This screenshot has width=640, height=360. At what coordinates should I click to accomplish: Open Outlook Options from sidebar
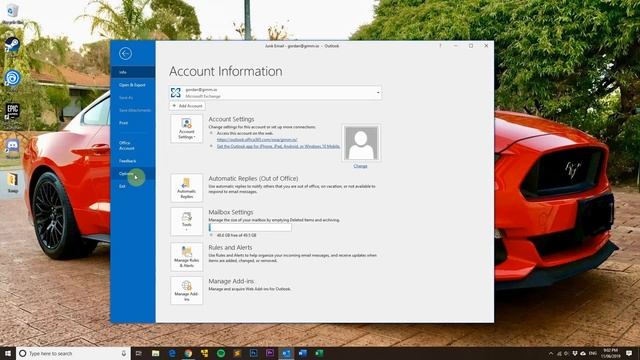pyautogui.click(x=133, y=173)
